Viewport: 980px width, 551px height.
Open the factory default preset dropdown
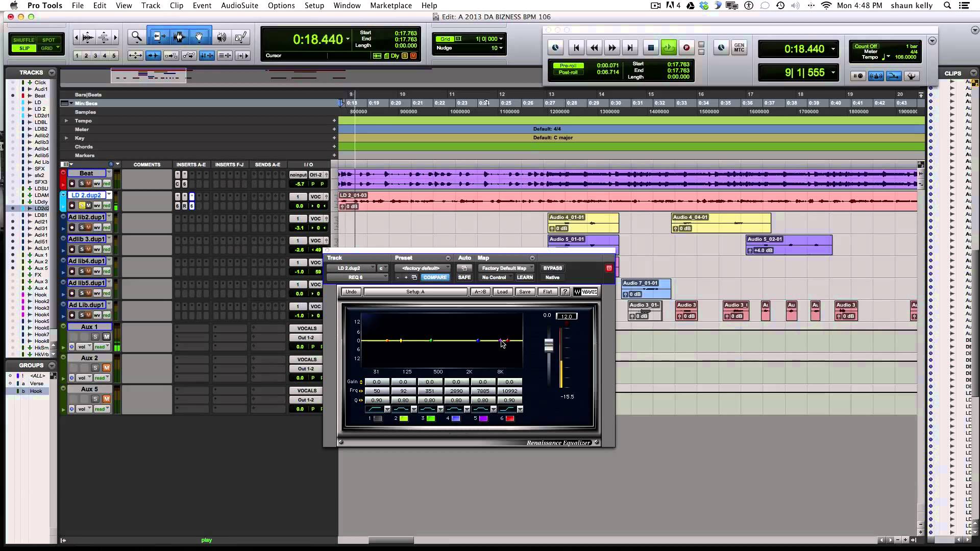(423, 268)
